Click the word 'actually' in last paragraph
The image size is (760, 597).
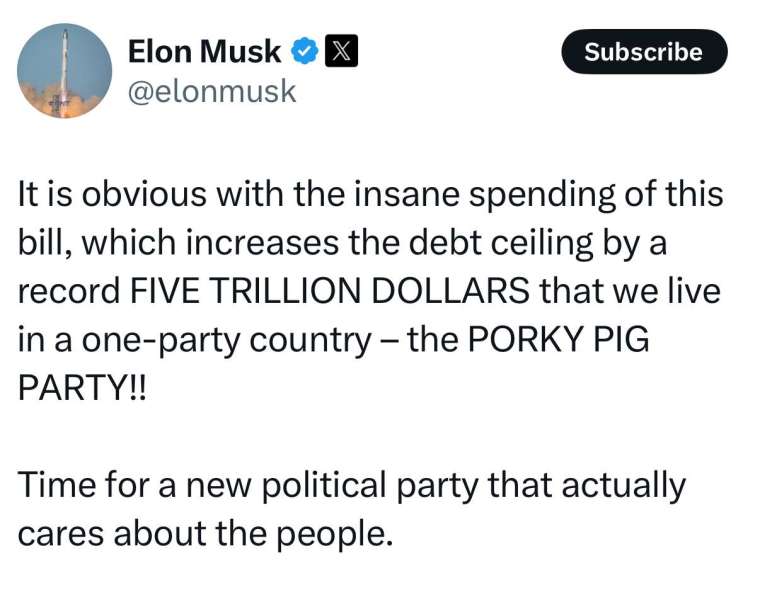(624, 485)
